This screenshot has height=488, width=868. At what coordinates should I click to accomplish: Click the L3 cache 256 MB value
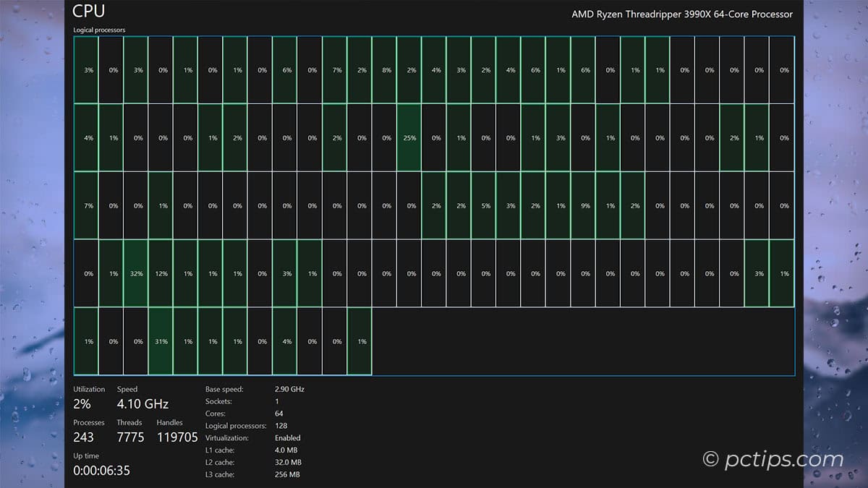click(x=287, y=474)
